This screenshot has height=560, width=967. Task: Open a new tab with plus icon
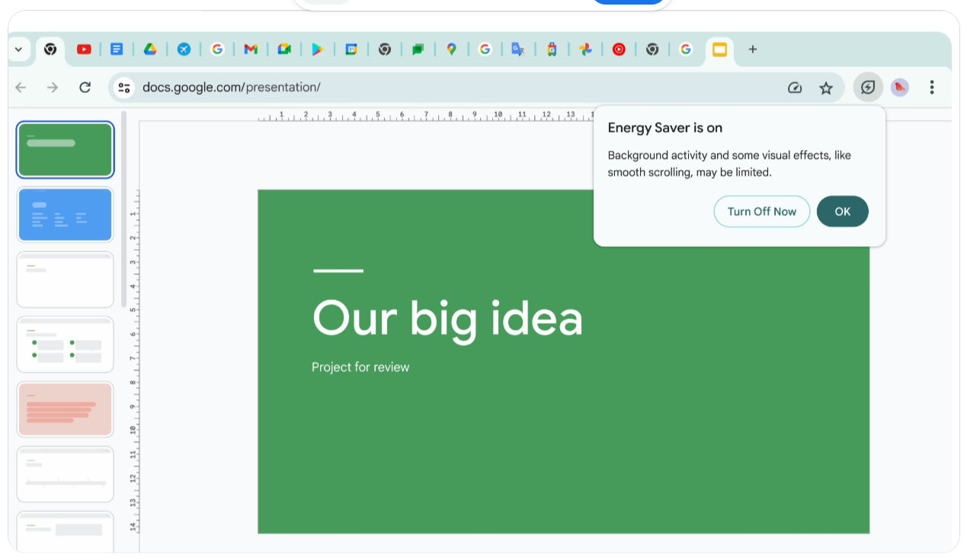(752, 50)
